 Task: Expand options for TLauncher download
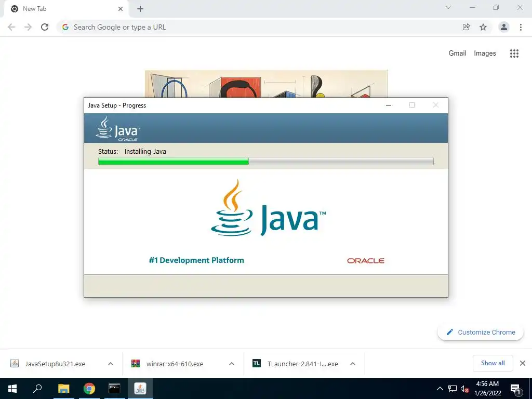pos(353,364)
